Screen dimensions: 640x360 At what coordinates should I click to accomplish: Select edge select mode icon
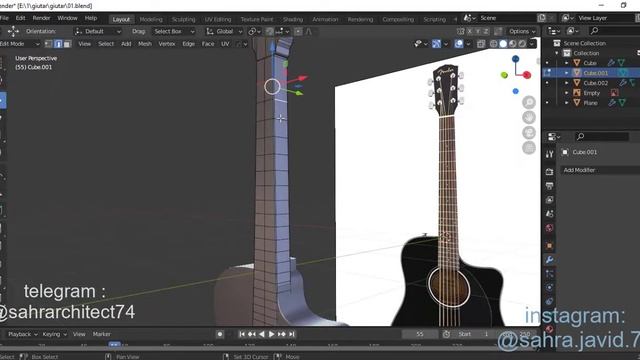tap(58, 44)
